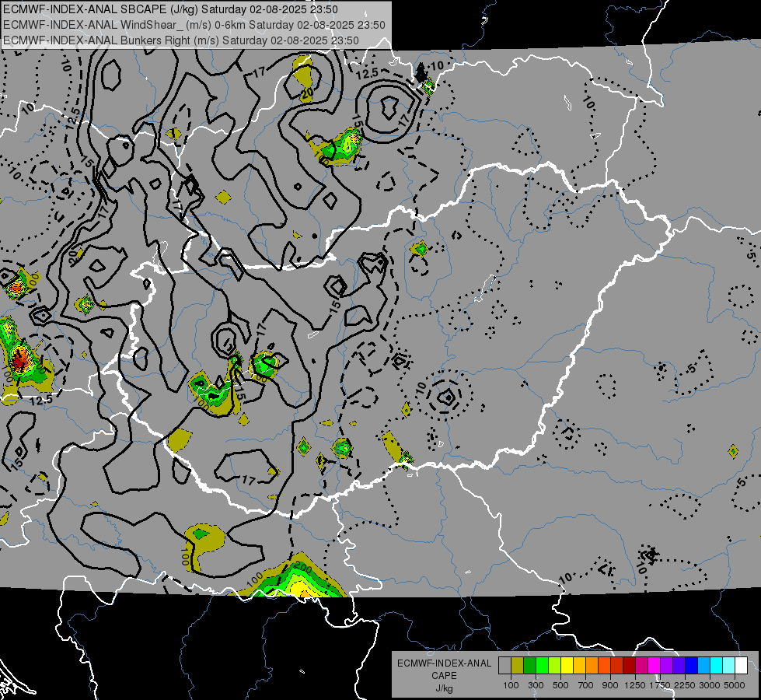Click the 1250 label under the legend
The height and width of the screenshot is (700, 761).
coord(635,685)
